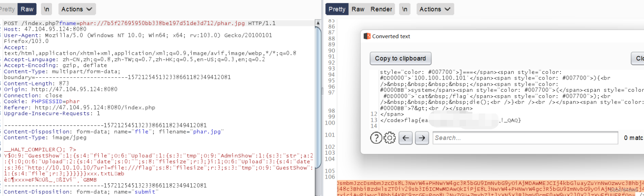Click the POST /index.php request line
The width and height of the screenshot is (644, 196).
pos(140,23)
